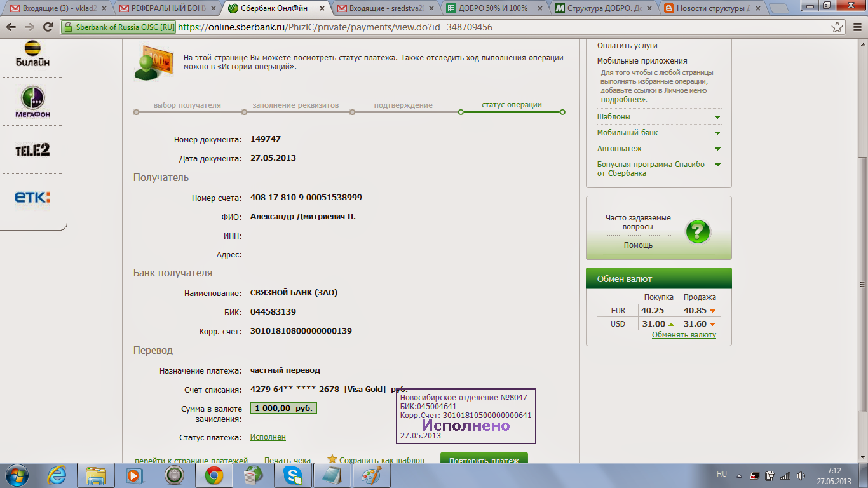The width and height of the screenshot is (868, 488).
Task: Expand the Автоплатеж section
Action: [x=659, y=149]
